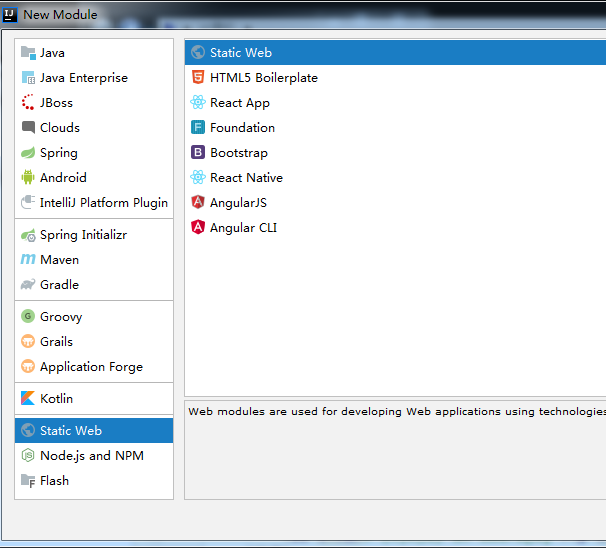This screenshot has width=606, height=548.
Task: Click the React App atom icon
Action: point(198,102)
